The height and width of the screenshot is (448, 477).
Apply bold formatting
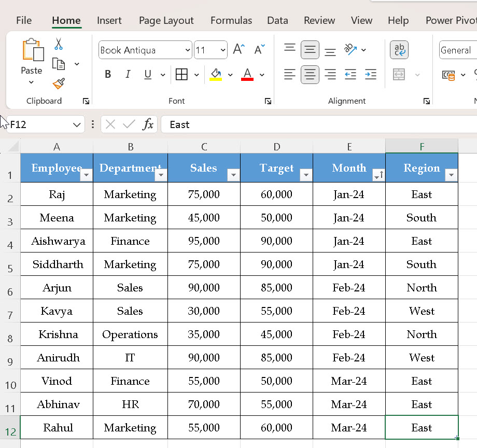107,74
